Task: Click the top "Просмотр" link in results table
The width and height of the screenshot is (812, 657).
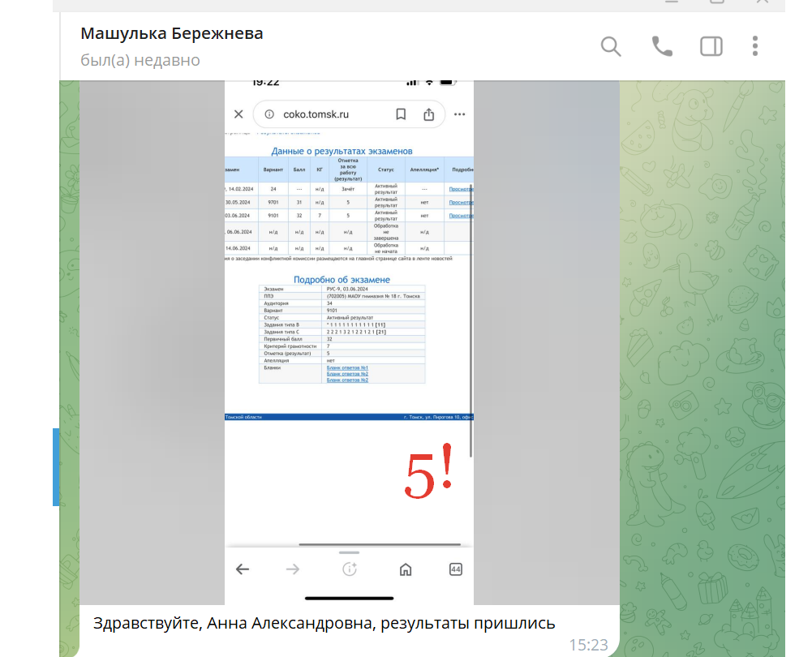Action: [461, 189]
